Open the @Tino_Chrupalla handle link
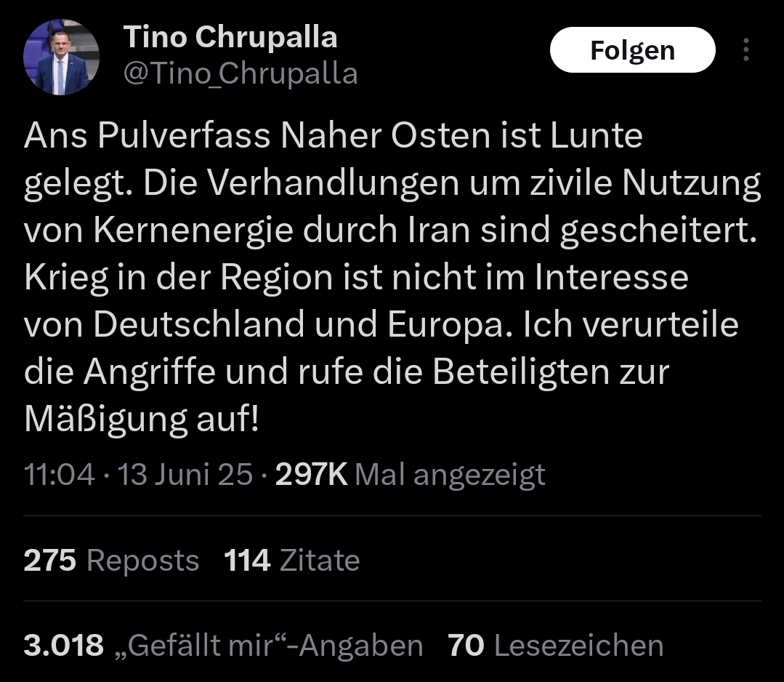The image size is (784, 682). [x=241, y=73]
